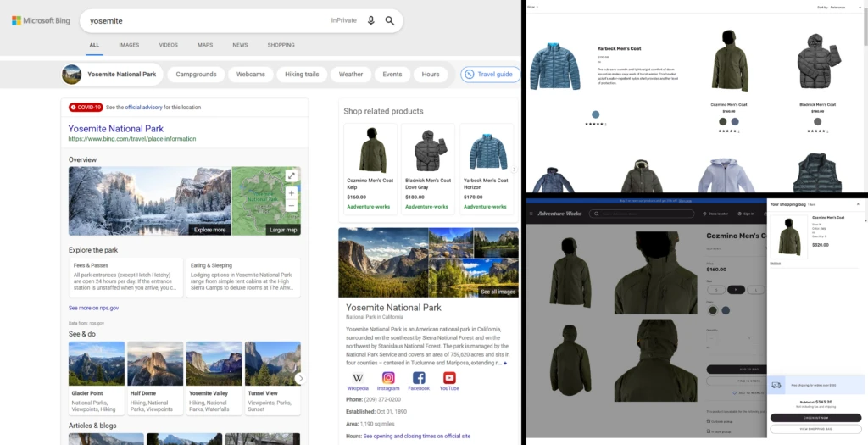The width and height of the screenshot is (868, 445).
Task: Click the Checkout Now button
Action: (x=815, y=418)
